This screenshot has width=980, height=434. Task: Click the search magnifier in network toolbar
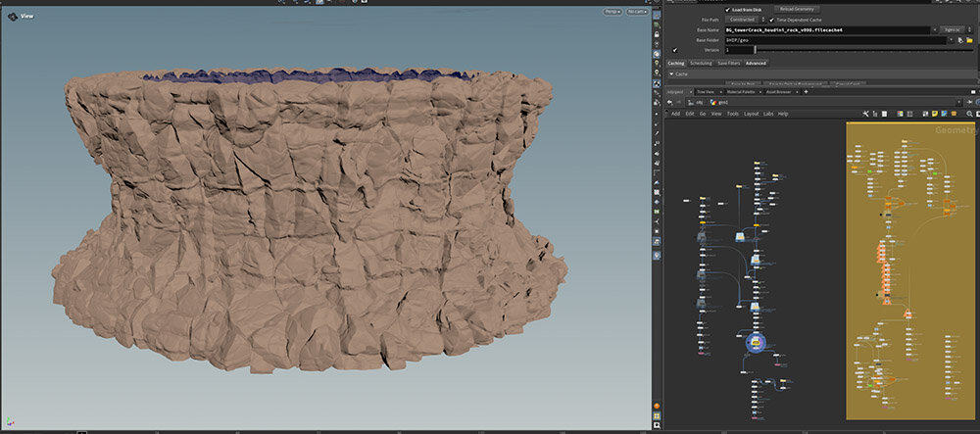[x=969, y=114]
